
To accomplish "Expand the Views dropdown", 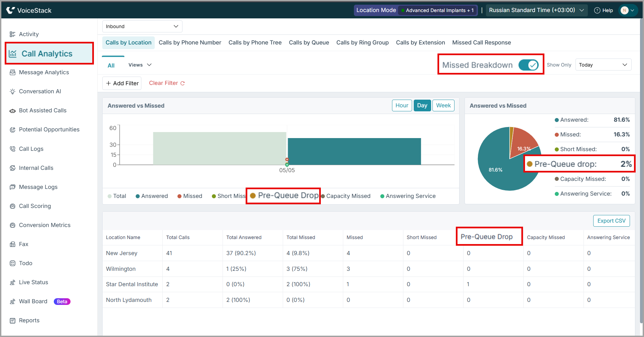I will tap(140, 65).
